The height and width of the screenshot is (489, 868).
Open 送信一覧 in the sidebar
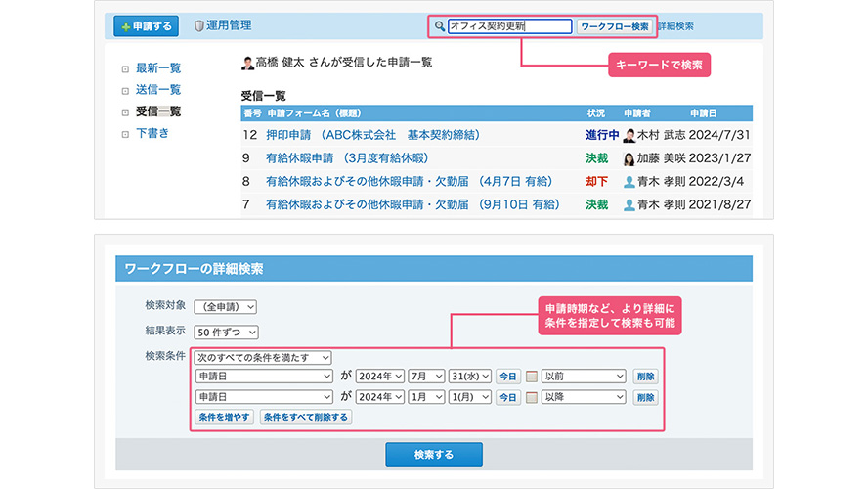pyautogui.click(x=158, y=90)
